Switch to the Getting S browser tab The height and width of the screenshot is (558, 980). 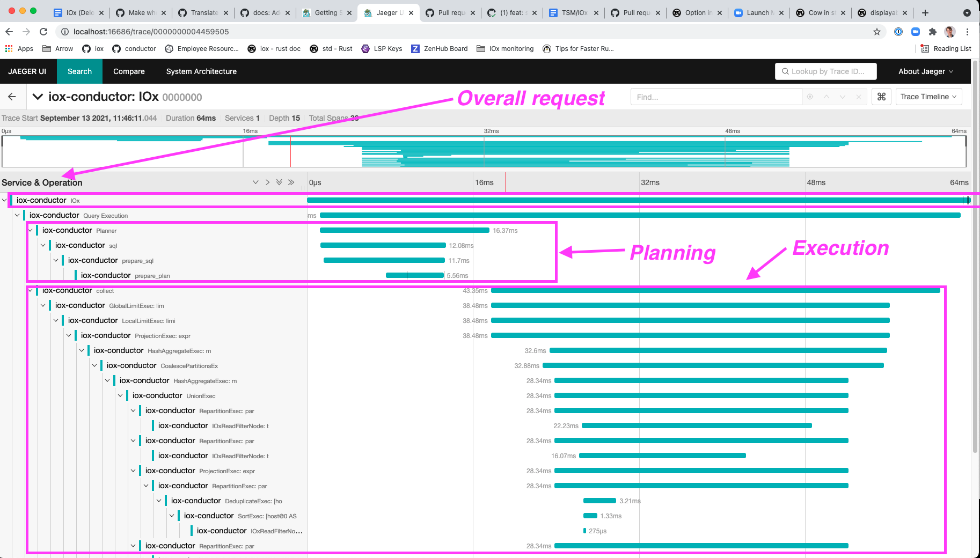tap(327, 12)
